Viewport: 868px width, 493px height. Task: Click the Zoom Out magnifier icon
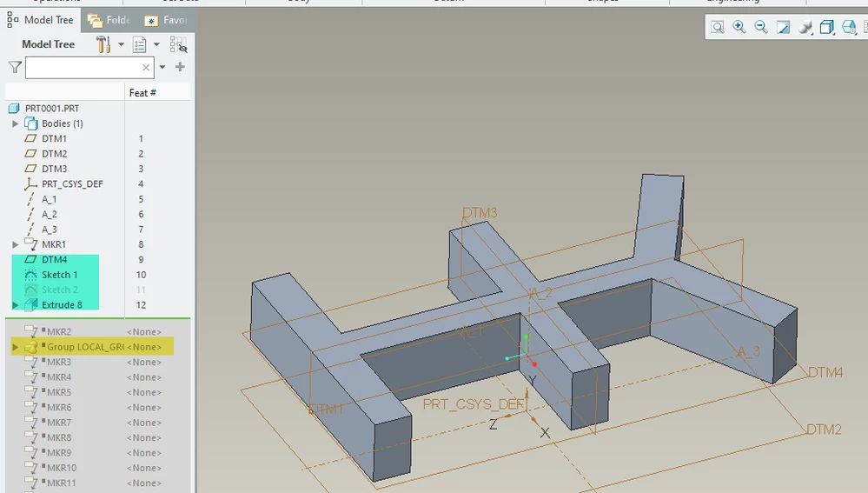coord(761,27)
